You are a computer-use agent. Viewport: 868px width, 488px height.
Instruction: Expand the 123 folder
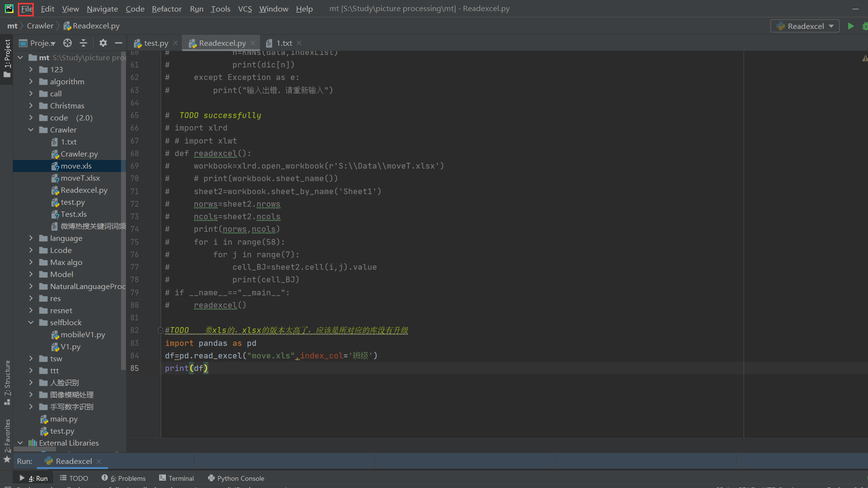[x=31, y=69]
